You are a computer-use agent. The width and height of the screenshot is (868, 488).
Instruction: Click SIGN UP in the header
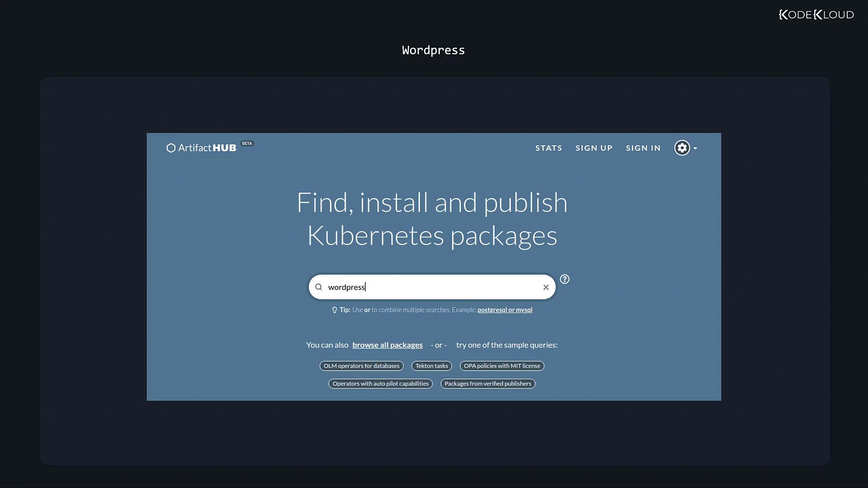[x=594, y=148]
